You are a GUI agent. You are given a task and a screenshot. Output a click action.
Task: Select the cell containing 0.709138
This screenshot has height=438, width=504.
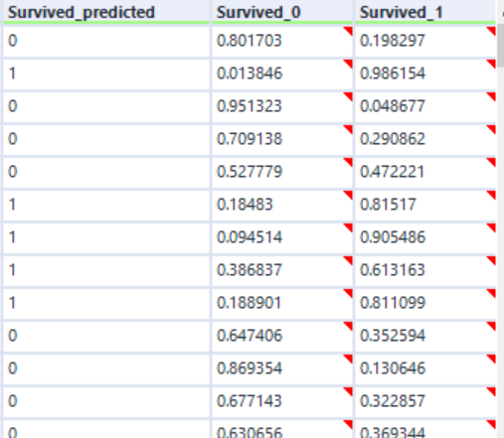pos(282,139)
